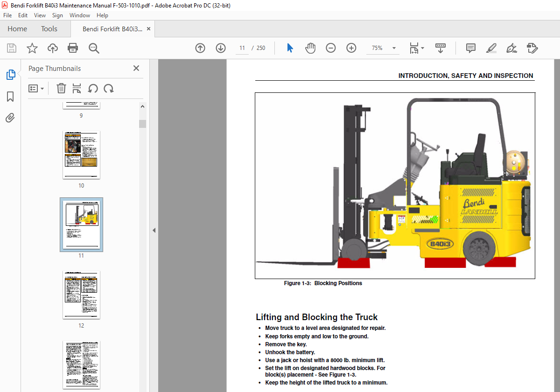Go to the next page arrow
The height and width of the screenshot is (392, 560).
(x=221, y=48)
